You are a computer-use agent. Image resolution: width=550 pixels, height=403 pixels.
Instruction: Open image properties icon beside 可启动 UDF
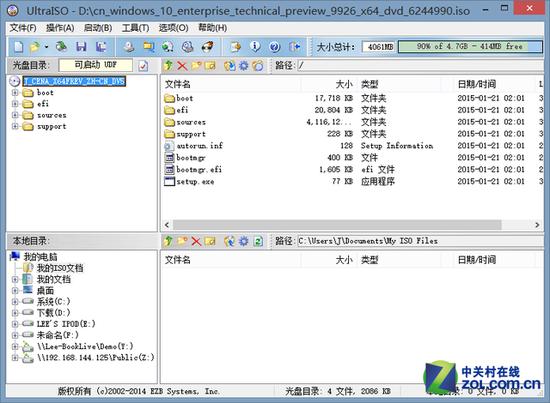143,66
